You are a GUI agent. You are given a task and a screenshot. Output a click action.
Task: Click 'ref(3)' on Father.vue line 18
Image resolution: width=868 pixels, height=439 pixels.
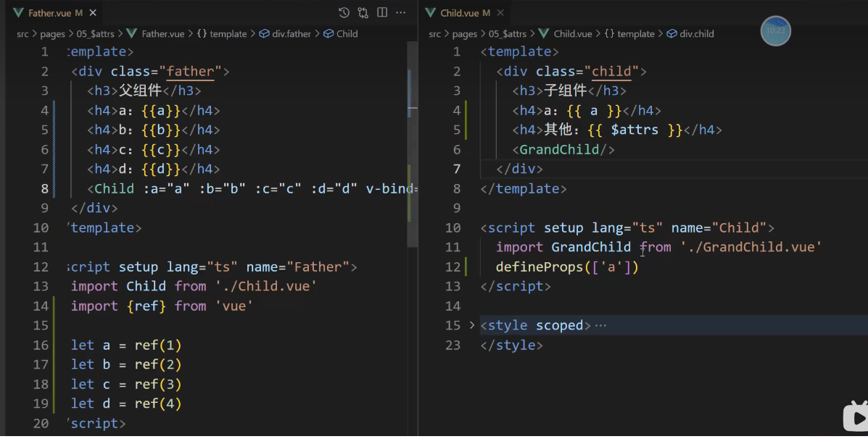pos(158,384)
